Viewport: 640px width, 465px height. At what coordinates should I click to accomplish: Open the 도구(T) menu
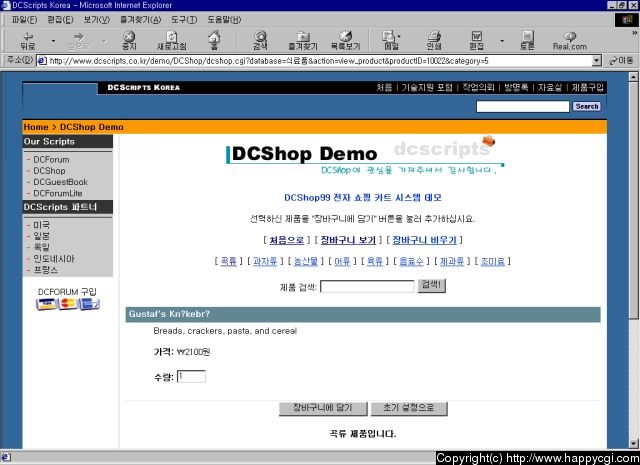point(184,20)
